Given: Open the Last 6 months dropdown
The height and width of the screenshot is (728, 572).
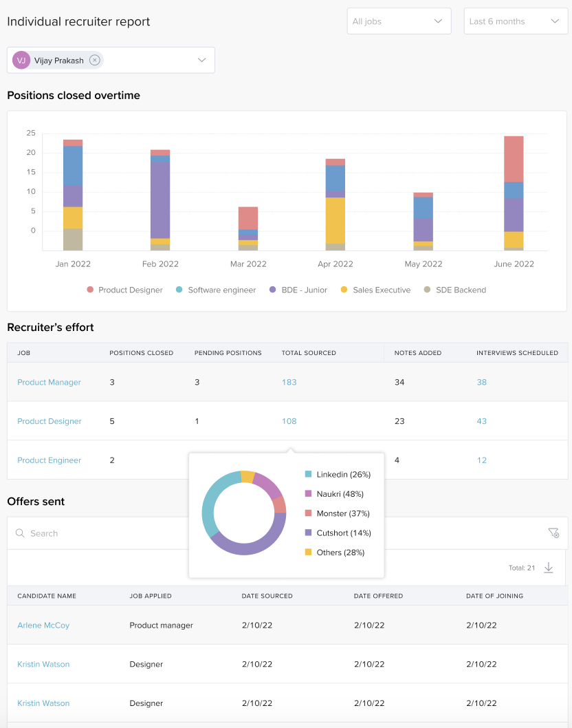Looking at the screenshot, I should [515, 21].
